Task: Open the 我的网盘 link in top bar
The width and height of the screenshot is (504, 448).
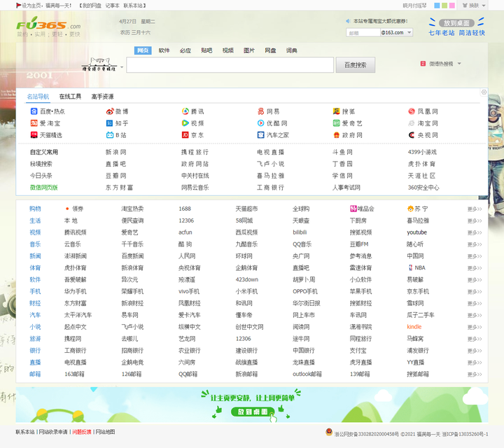Action: click(92, 6)
